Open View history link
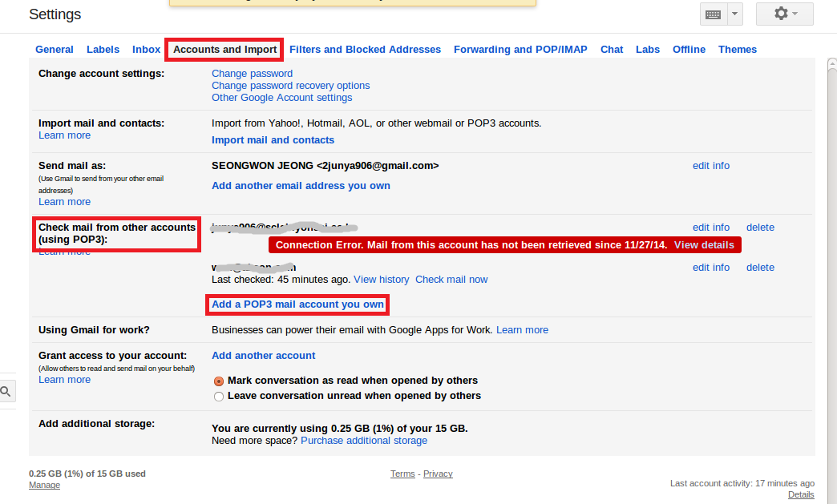Screen dimensions: 837x504 381,280
